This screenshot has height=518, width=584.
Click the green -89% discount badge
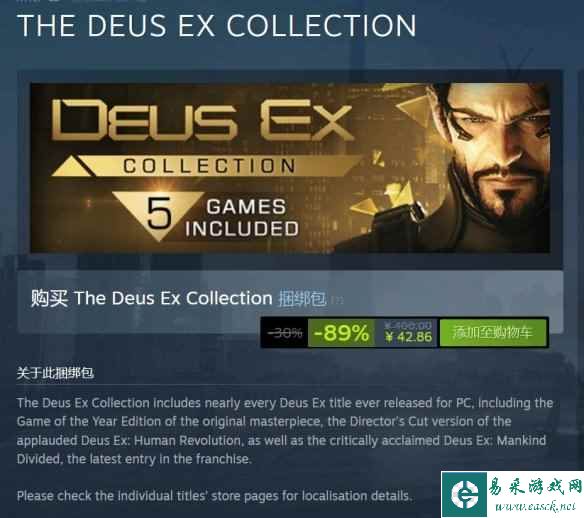tap(341, 333)
